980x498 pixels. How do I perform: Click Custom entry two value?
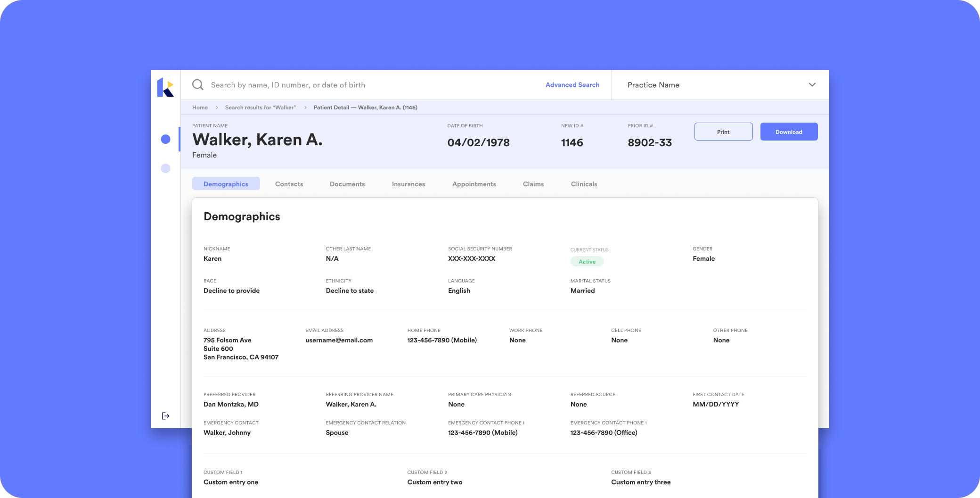(435, 482)
